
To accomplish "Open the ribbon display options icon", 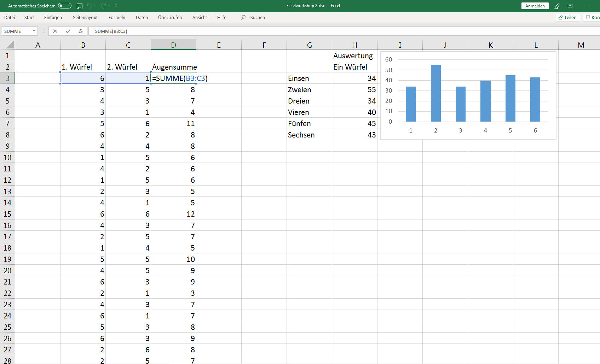I will click(570, 6).
